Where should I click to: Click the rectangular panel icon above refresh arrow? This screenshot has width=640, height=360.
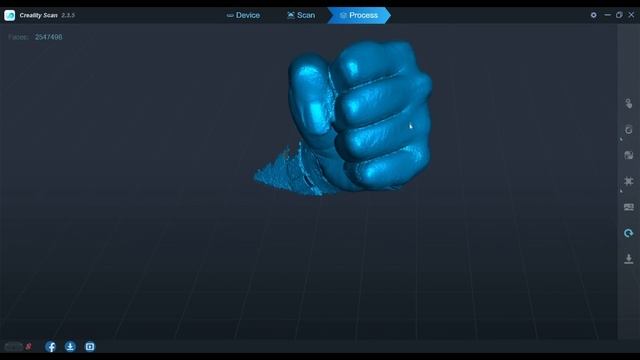[x=629, y=207]
